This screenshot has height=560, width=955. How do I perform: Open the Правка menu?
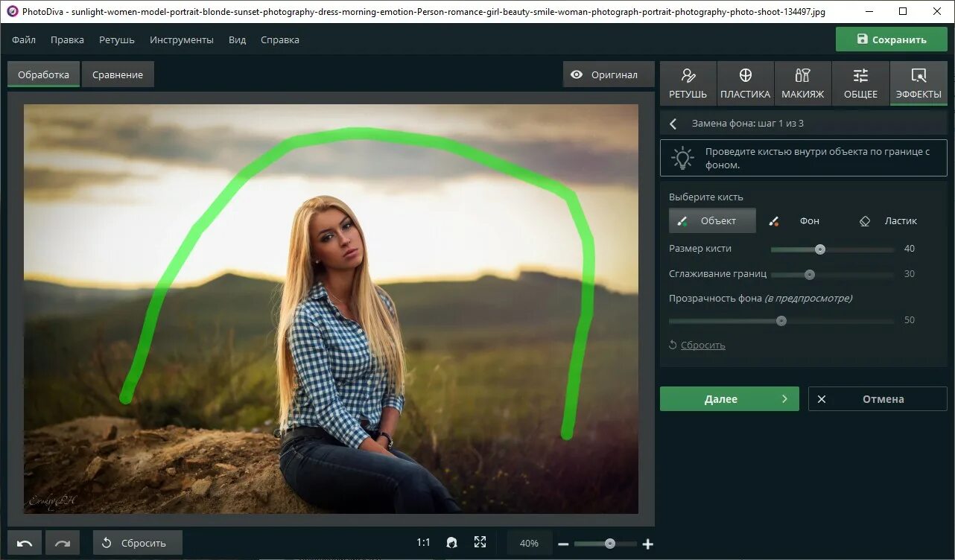(x=67, y=39)
